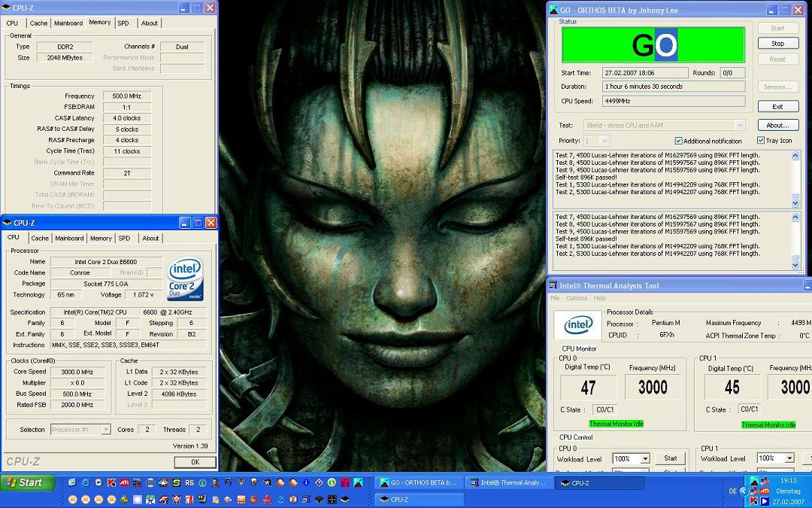The image size is (812, 508).
Task: Open the Options menu in Intel Thermal Analysis Tool
Action: click(x=577, y=298)
